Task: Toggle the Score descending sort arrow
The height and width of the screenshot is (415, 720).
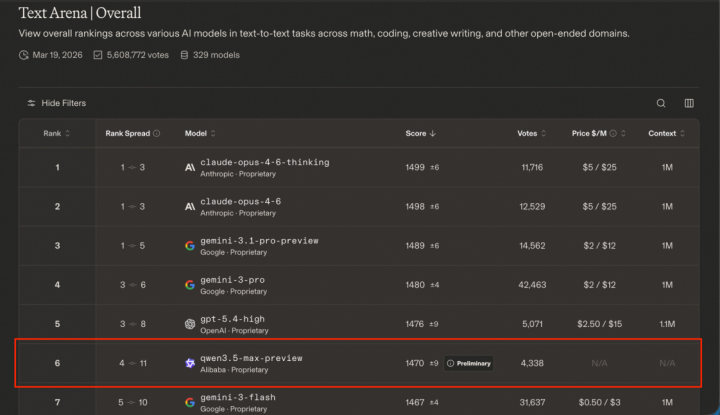Action: 433,134
